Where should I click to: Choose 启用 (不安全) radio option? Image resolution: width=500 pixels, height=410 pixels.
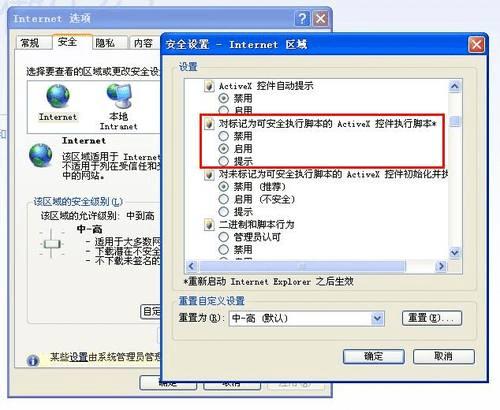223,199
